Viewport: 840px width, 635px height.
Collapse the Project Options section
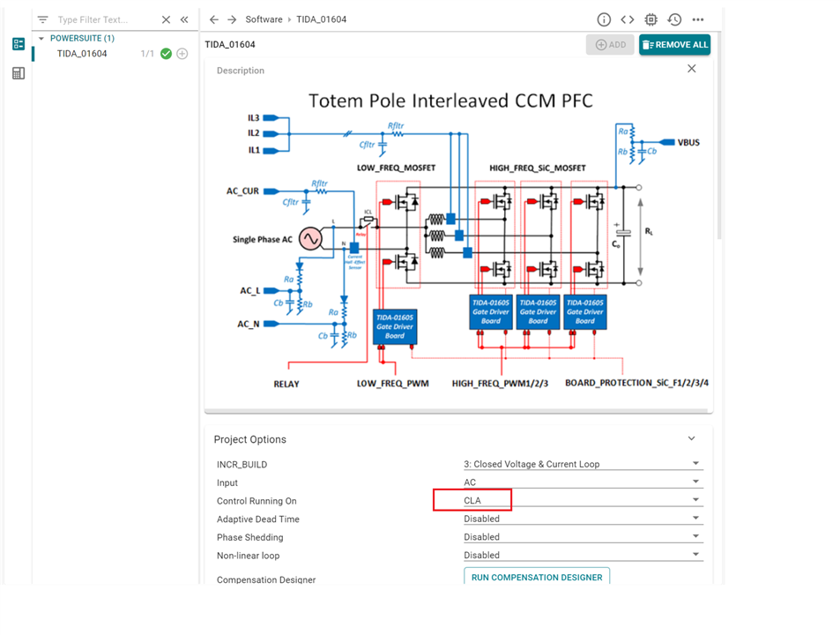(691, 438)
